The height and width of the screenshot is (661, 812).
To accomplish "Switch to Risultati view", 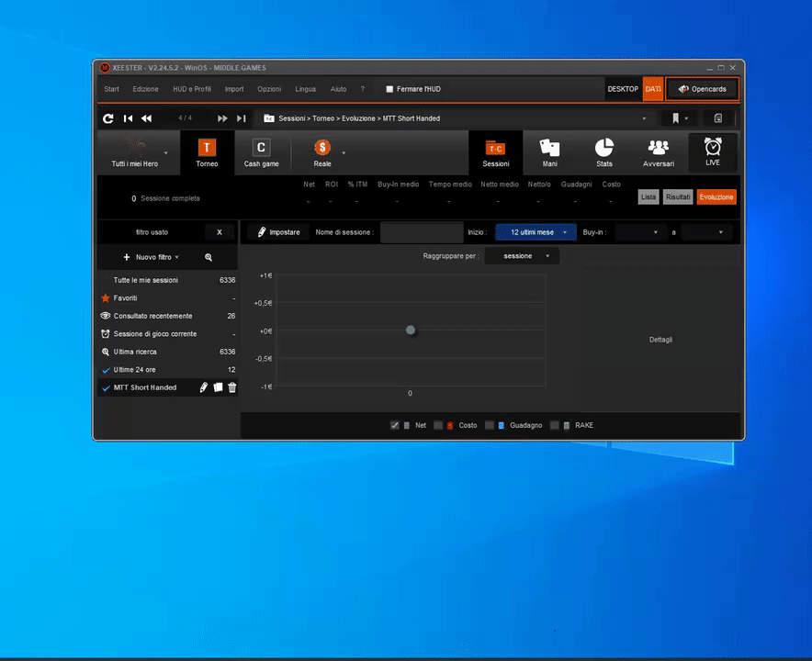I will pyautogui.click(x=678, y=197).
